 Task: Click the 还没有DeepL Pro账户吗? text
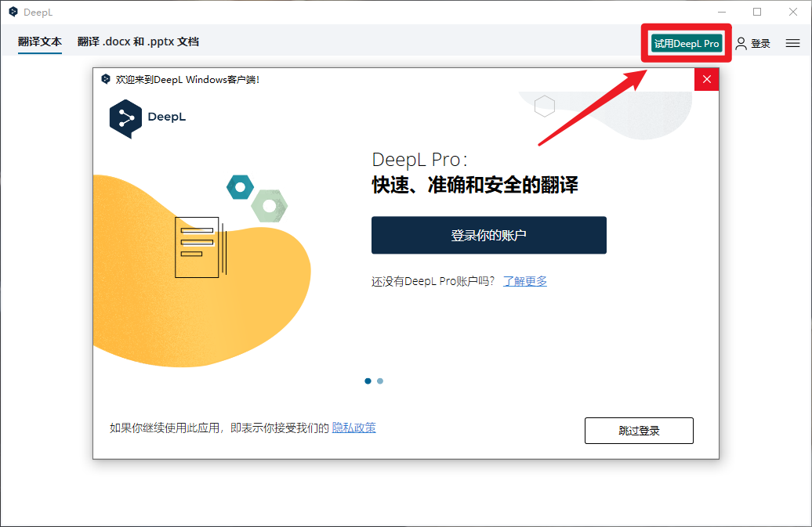[x=433, y=281]
